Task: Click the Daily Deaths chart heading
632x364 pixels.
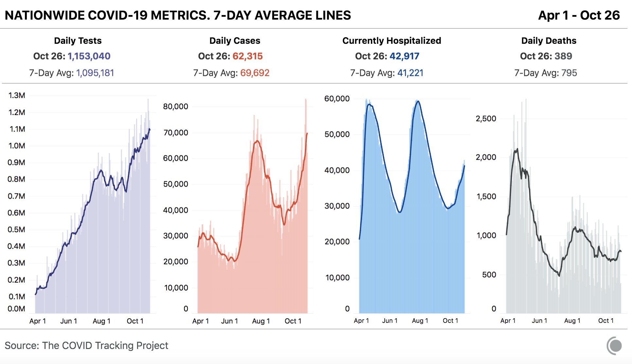Action: [549, 41]
